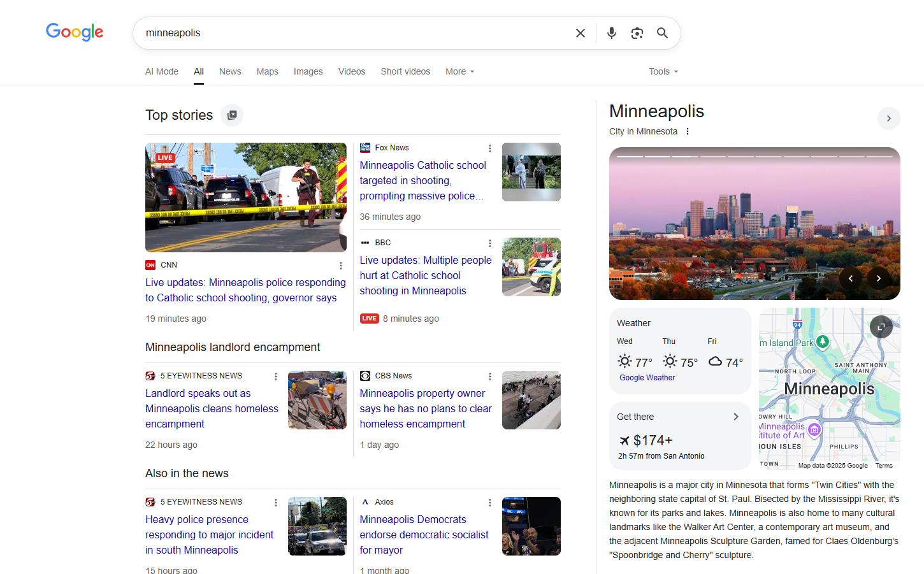Image resolution: width=924 pixels, height=574 pixels.
Task: Click the 'Minneapolis landlord encampment' heading
Action: point(233,347)
